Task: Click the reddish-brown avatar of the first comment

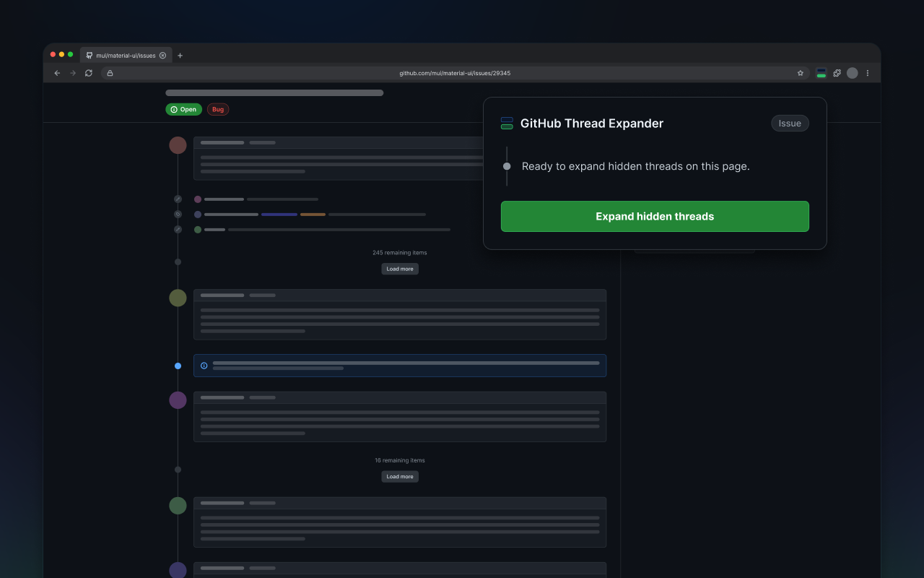Action: [x=178, y=145]
